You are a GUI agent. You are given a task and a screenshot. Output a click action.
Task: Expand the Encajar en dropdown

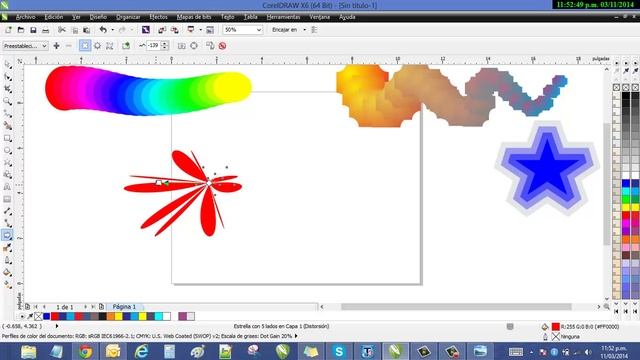click(304, 30)
